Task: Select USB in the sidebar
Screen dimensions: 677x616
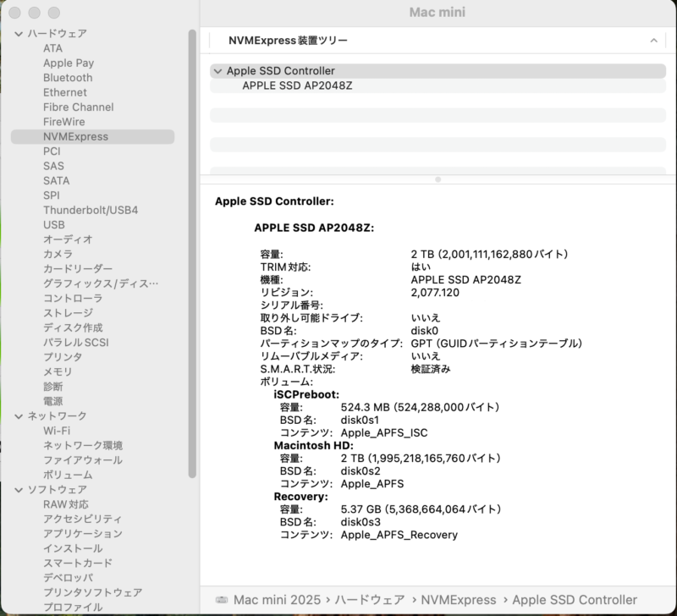Action: [54, 225]
